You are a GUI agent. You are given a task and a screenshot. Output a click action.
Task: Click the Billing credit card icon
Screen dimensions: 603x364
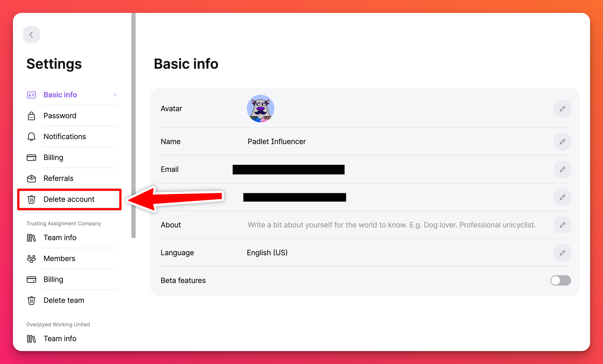pyautogui.click(x=32, y=157)
